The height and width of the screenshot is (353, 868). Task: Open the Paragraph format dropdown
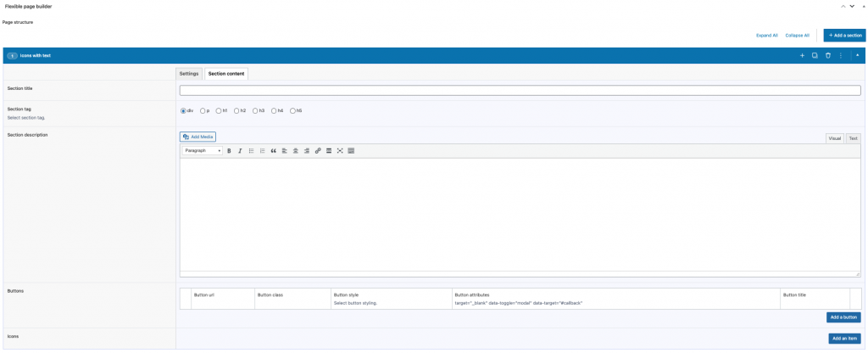pyautogui.click(x=203, y=151)
